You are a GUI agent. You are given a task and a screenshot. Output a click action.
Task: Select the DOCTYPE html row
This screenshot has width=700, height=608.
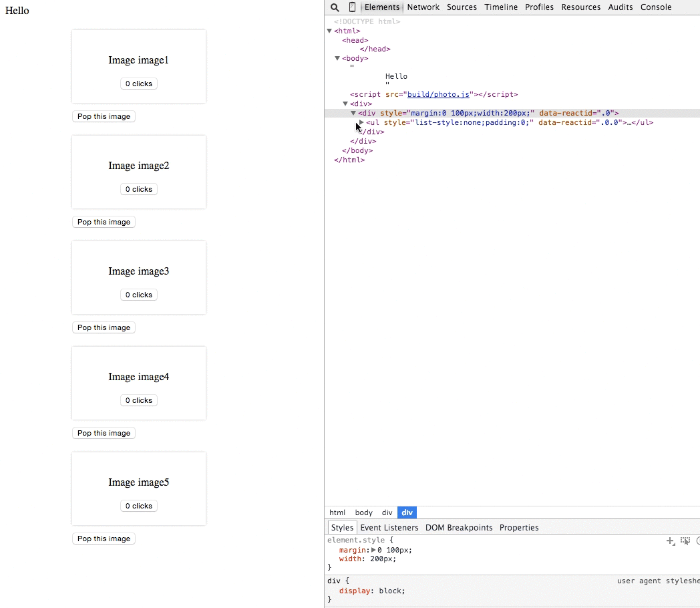pos(367,21)
